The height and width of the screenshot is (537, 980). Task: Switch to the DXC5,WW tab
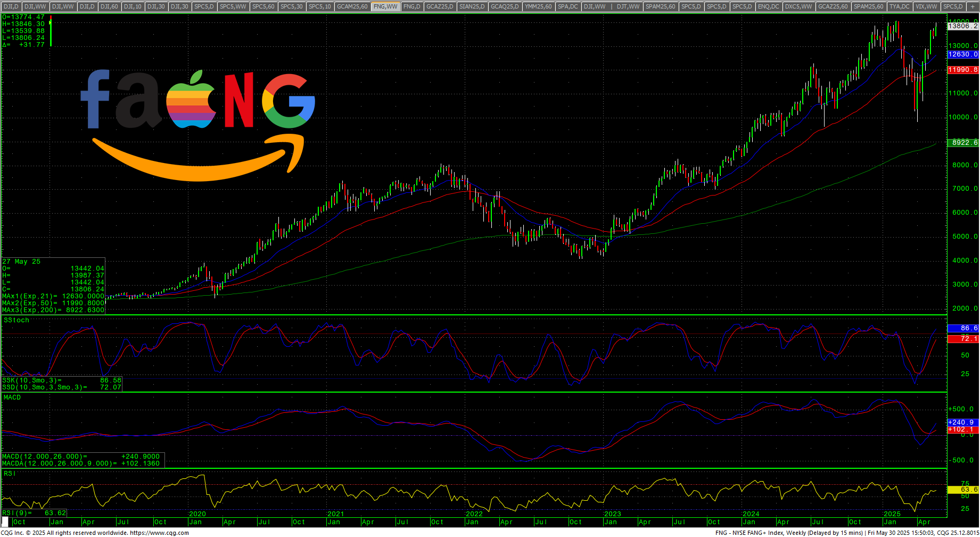(799, 6)
